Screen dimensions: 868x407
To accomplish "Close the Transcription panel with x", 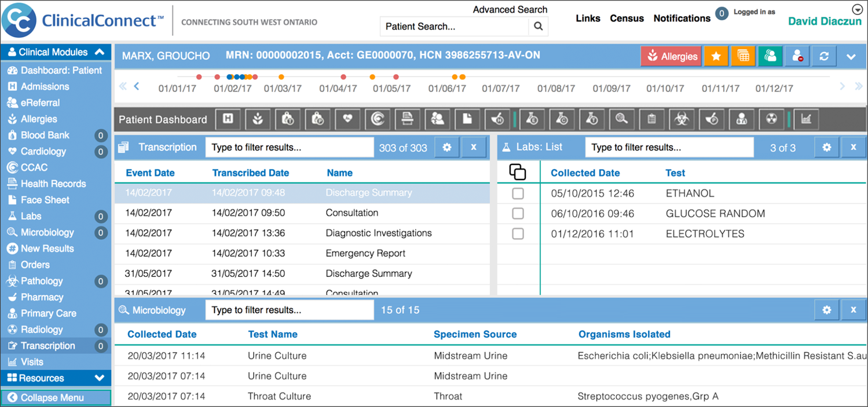I will [474, 147].
